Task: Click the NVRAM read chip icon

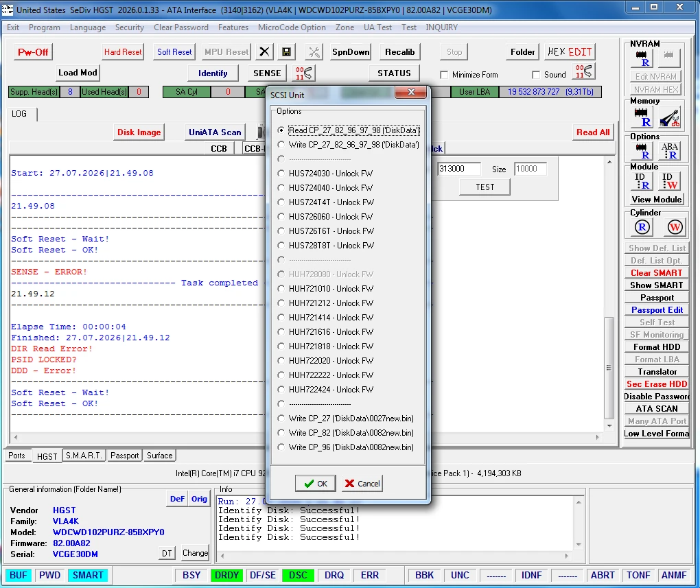Action: (x=642, y=58)
